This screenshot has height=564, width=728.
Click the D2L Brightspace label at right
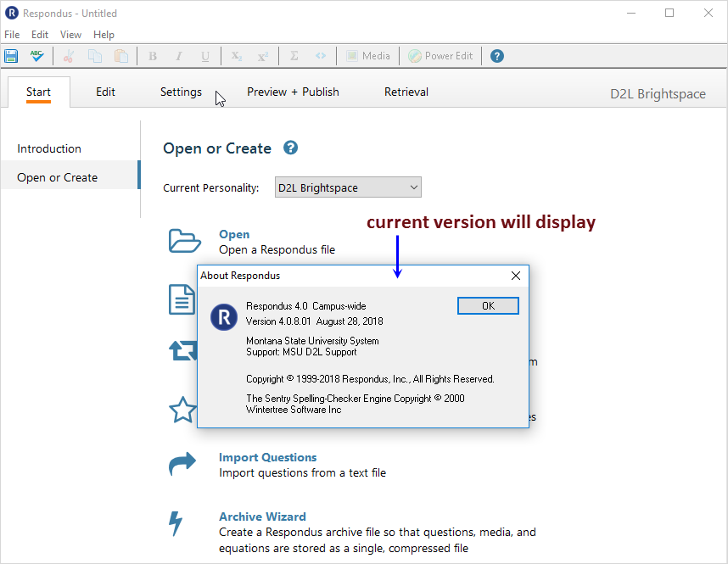[x=658, y=94]
